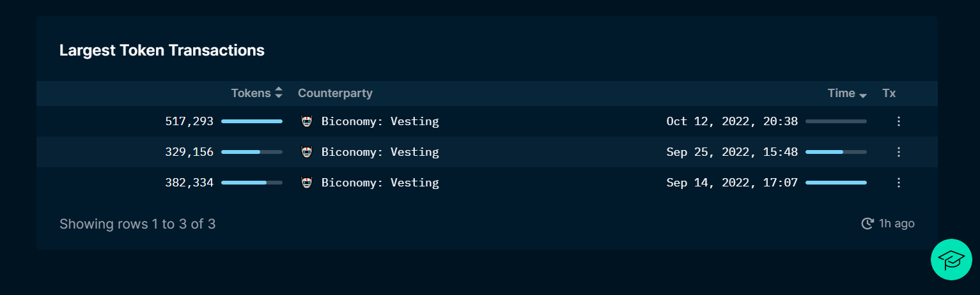Click the token bar next to 517,293
The height and width of the screenshot is (295, 980).
(x=252, y=121)
